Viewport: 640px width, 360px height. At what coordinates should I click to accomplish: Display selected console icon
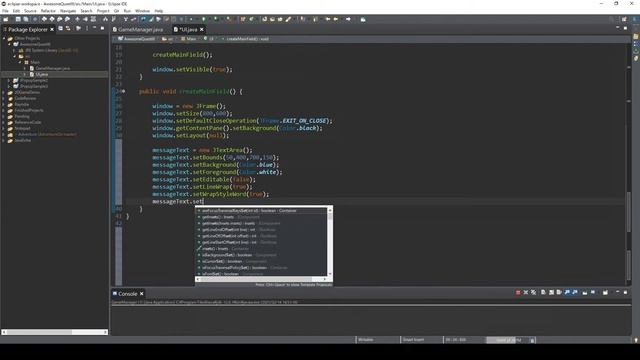[593, 293]
